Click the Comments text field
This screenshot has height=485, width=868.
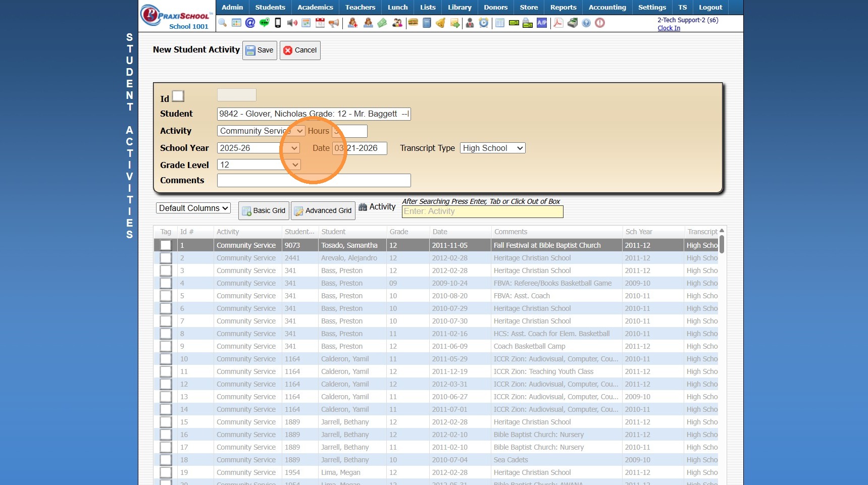[x=314, y=180]
